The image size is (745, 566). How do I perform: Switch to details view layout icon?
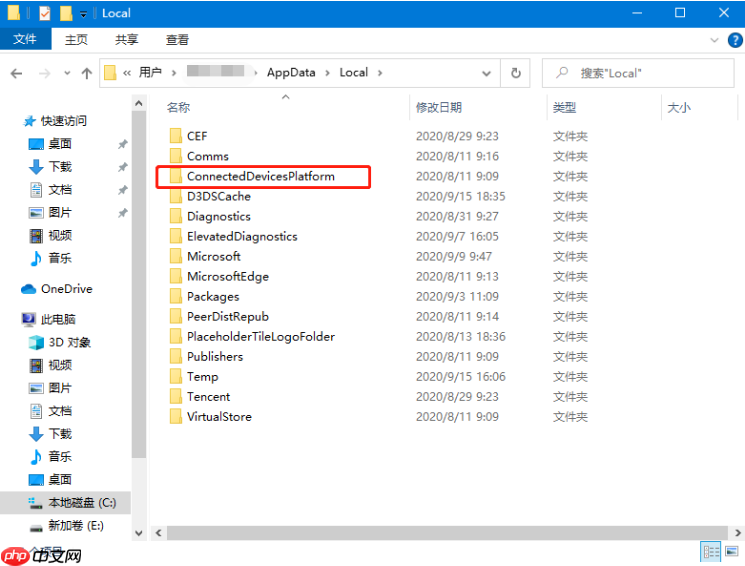point(711,552)
